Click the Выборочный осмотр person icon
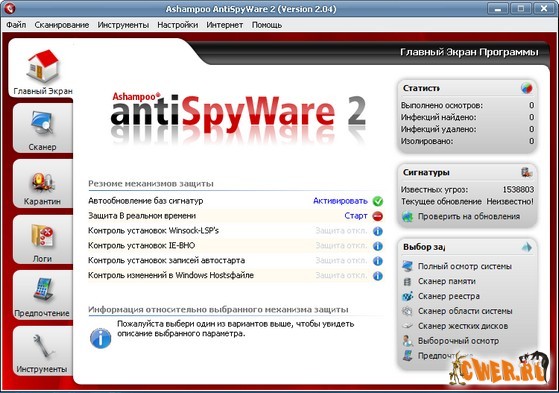This screenshot has height=393, width=559. tap(407, 341)
